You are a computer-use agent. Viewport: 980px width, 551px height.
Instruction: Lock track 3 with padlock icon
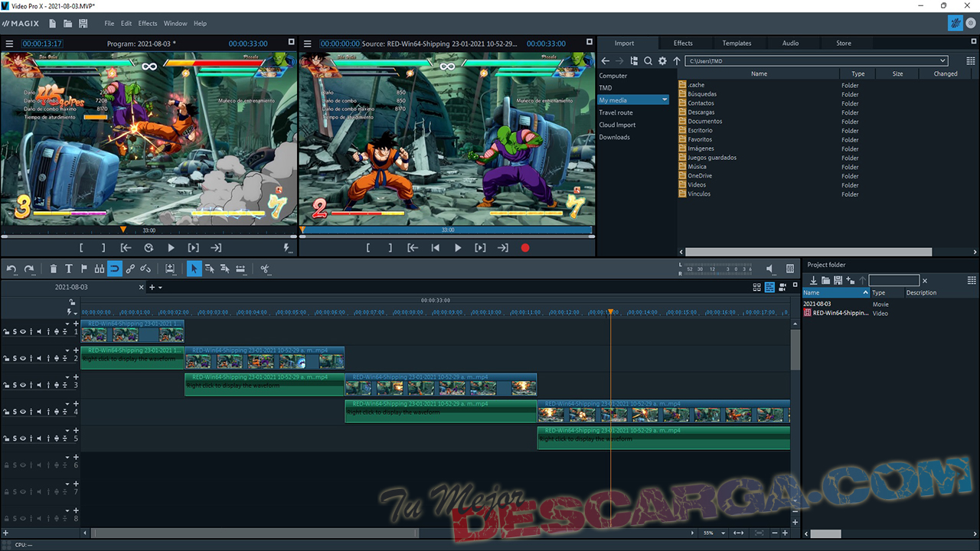[x=6, y=385]
